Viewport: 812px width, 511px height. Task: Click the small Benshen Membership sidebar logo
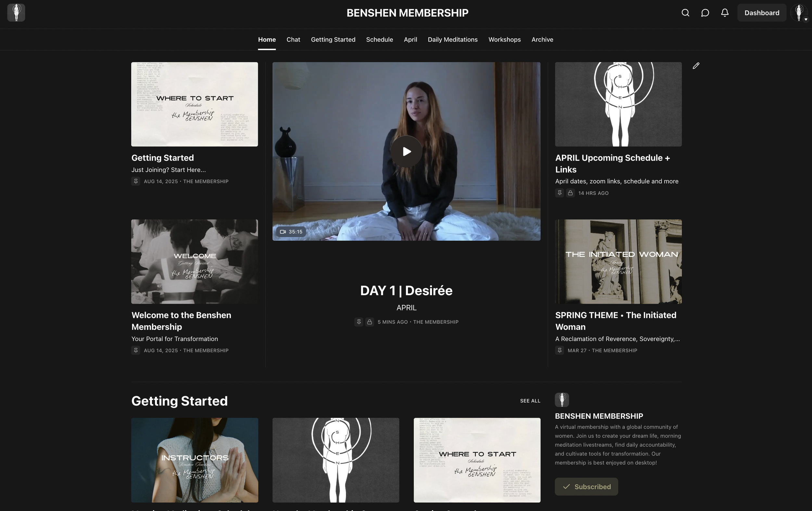(x=562, y=400)
